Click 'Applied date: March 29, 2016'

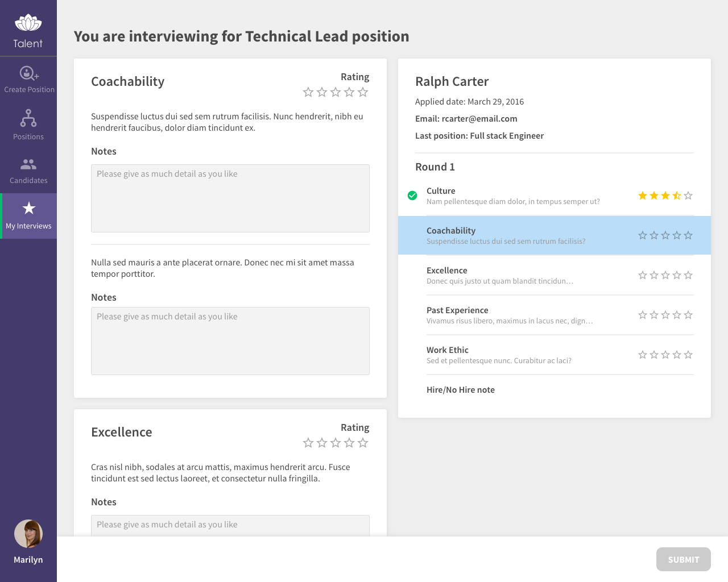(469, 102)
